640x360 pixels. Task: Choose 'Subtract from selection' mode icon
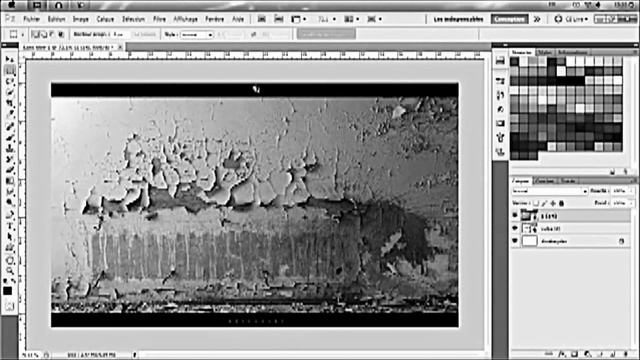(x=52, y=35)
